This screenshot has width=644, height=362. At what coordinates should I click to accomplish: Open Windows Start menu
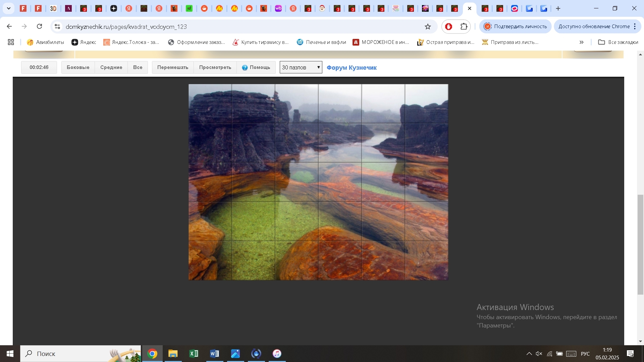tap(10, 354)
